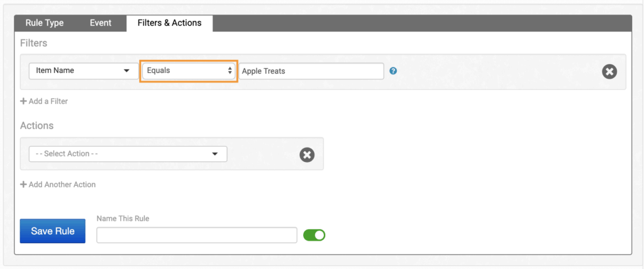Click the Name This Rule text box
644x269 pixels.
(x=196, y=235)
